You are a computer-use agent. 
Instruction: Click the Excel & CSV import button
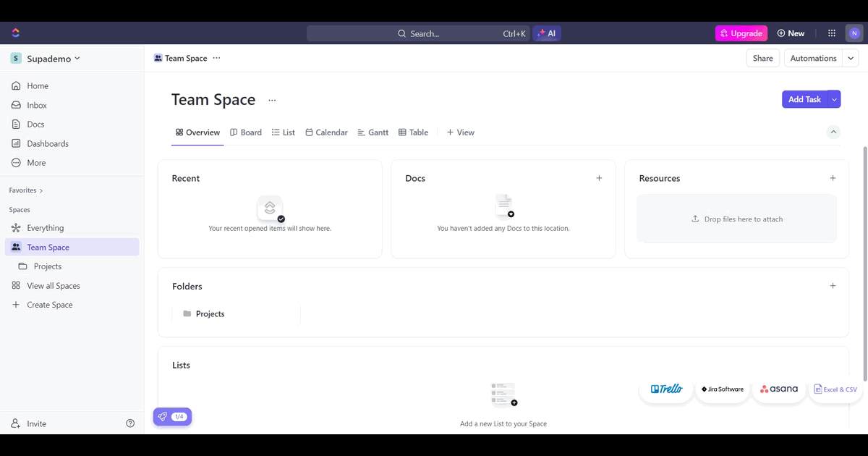(835, 389)
